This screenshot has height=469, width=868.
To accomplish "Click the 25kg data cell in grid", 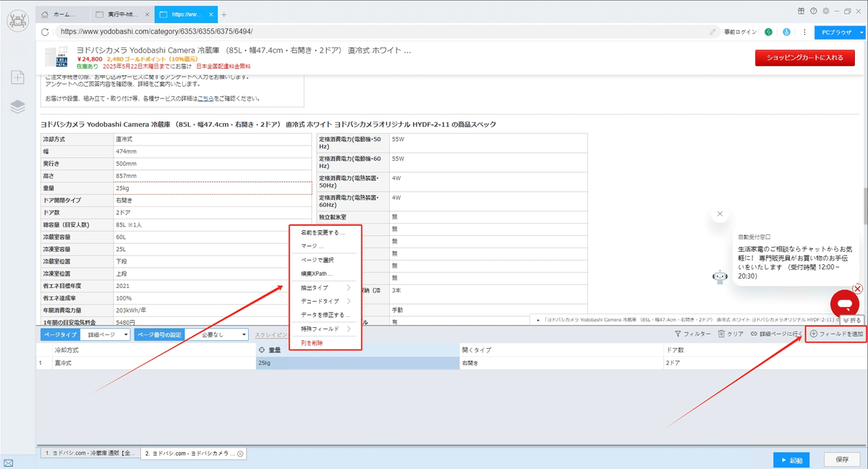I will coord(357,363).
